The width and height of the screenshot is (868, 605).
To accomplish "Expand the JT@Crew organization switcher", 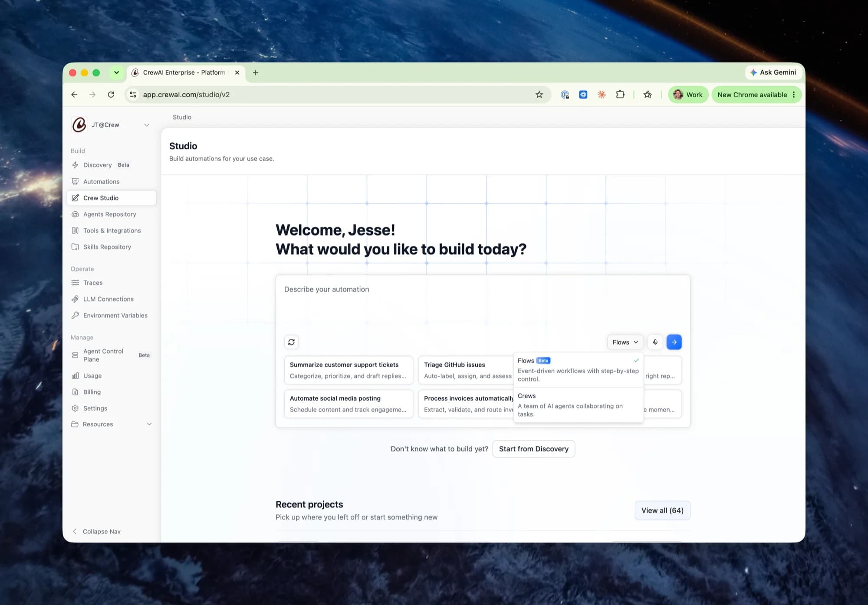I will [111, 125].
